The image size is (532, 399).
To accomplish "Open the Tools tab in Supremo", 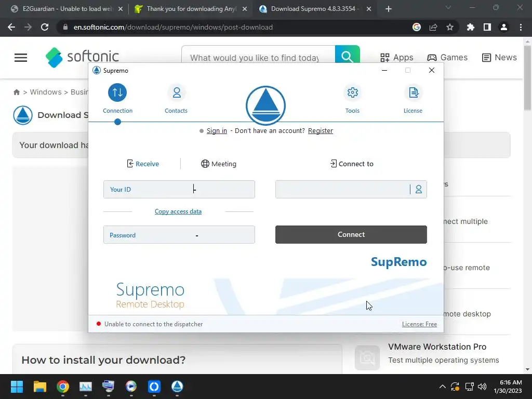I will click(353, 99).
